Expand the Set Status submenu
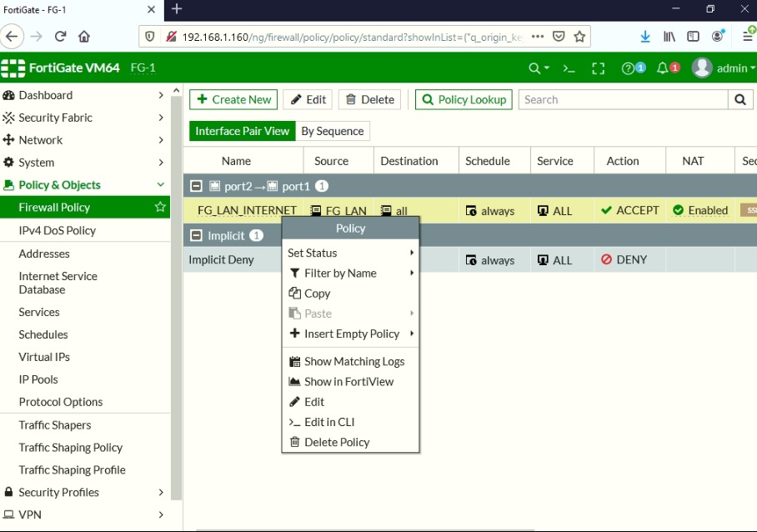The height and width of the screenshot is (532, 757). click(x=314, y=253)
